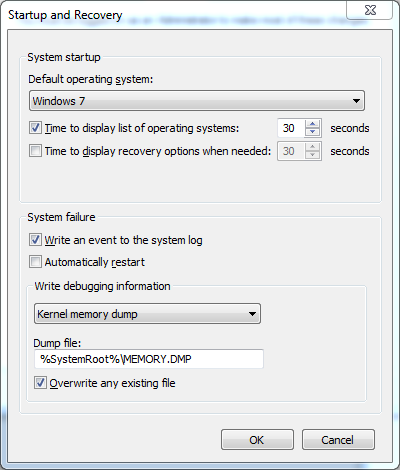Click the Dump file path text field

pyautogui.click(x=149, y=359)
